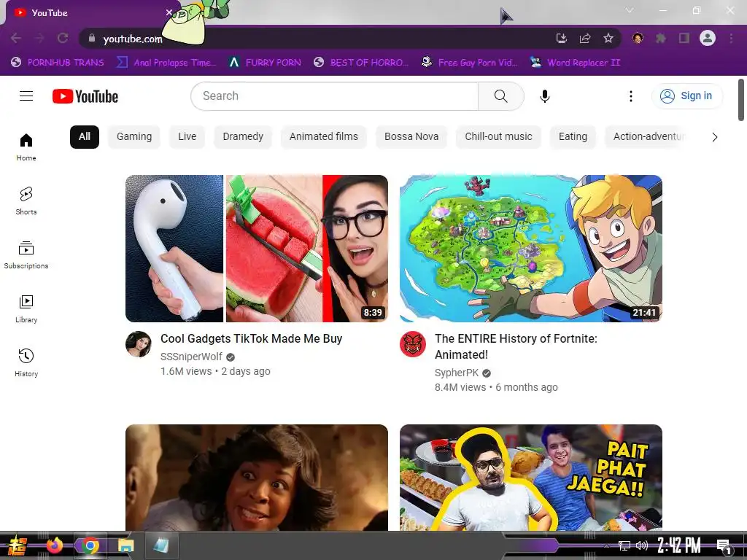Viewport: 747px width, 560px height.
Task: Select the Bossa Nova chip
Action: (411, 136)
